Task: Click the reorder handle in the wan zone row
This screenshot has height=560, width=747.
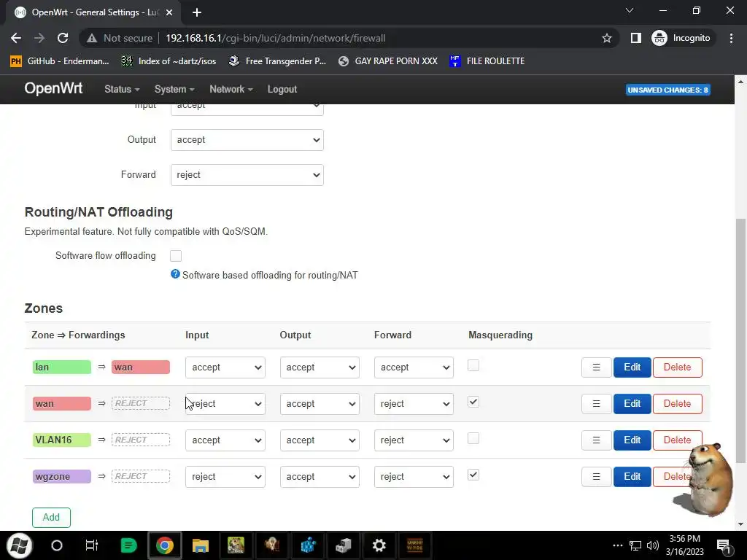Action: (x=596, y=403)
